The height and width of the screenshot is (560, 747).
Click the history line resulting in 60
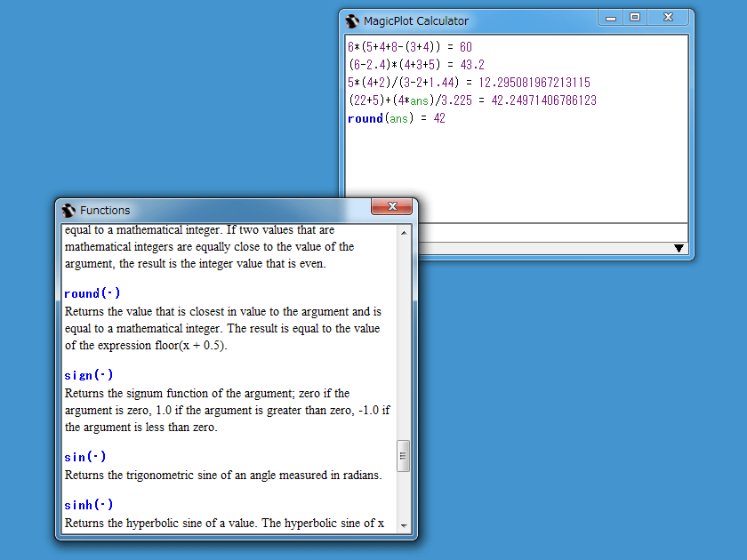[x=410, y=47]
